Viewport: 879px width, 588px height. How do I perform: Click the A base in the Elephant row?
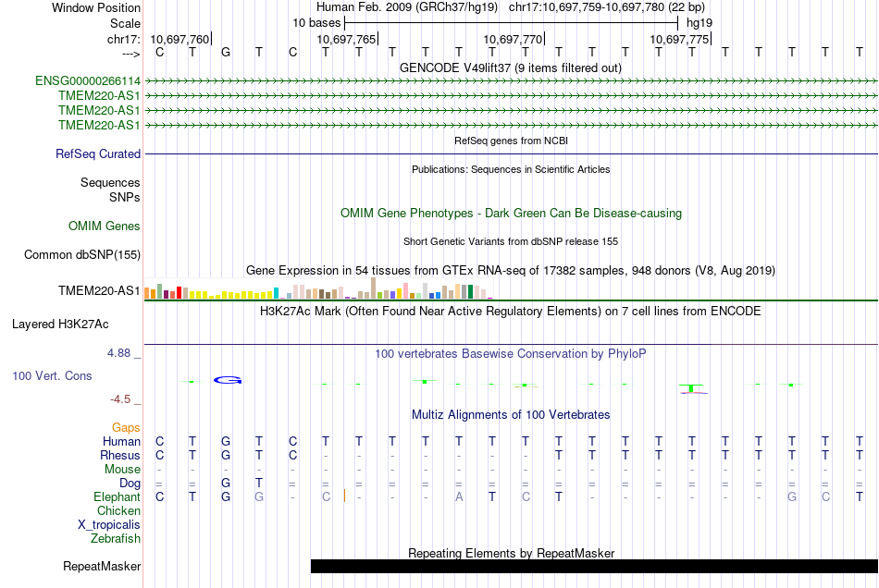[x=459, y=497]
